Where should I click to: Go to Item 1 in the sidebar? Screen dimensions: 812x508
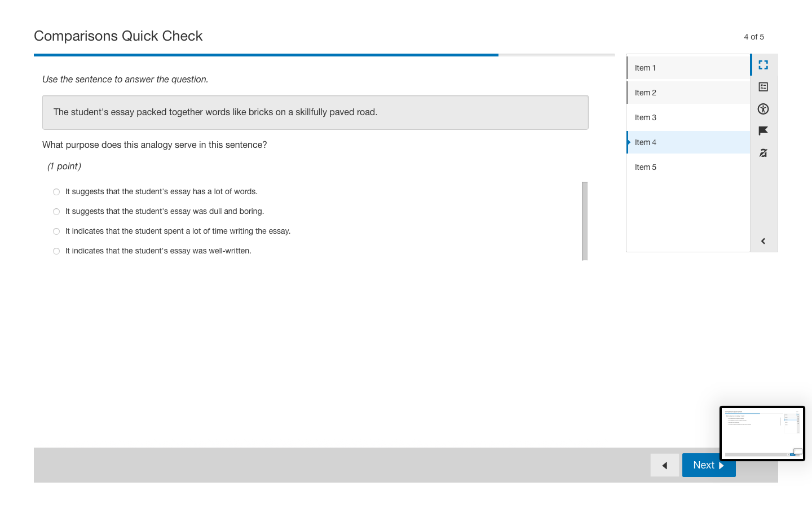[x=688, y=68]
